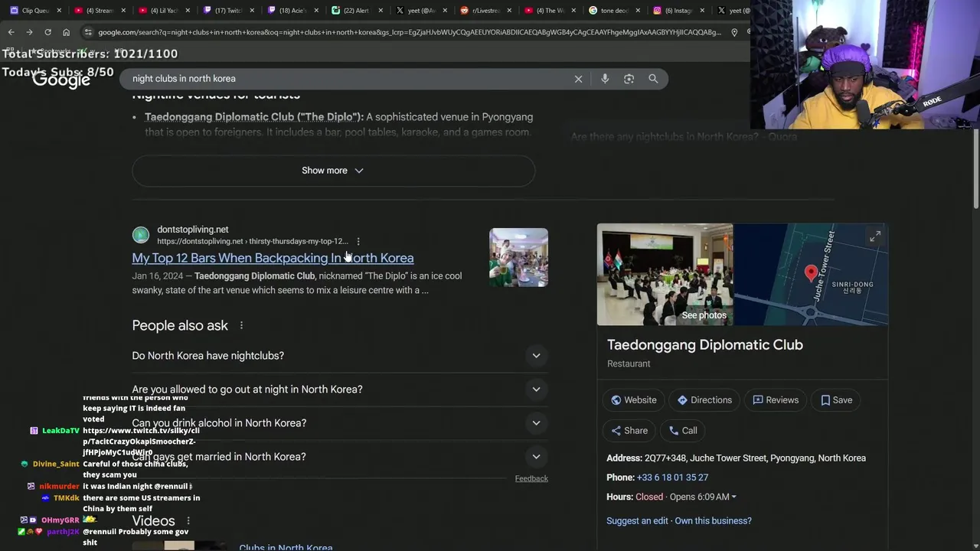Open result thumbnail image for dontstopliving

point(518,257)
